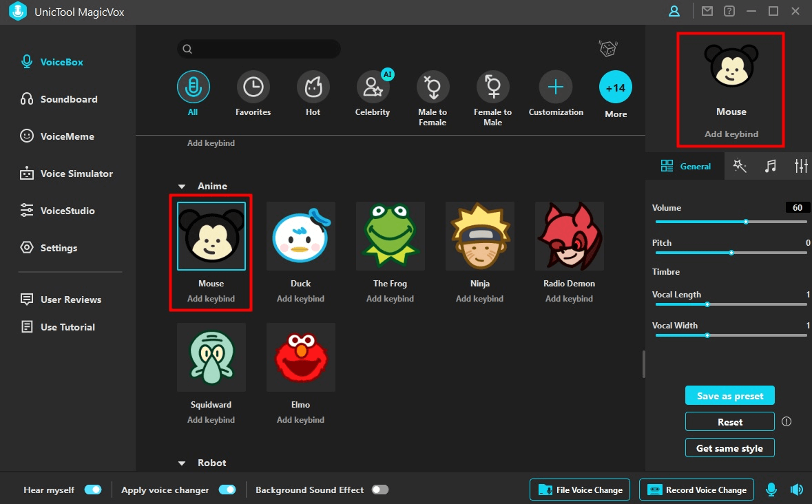Open the help question mark icon
Screen dimensions: 812x504
click(x=729, y=11)
